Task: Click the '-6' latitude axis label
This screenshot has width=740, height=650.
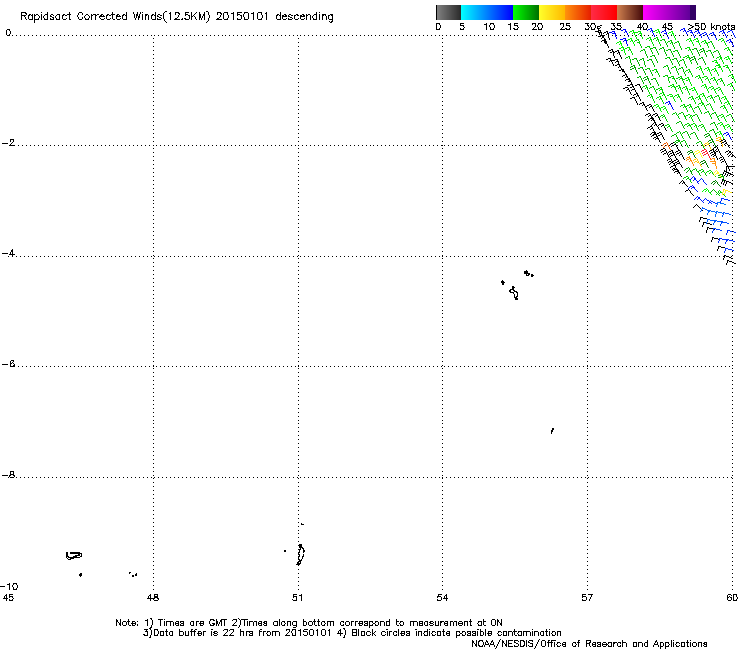Action: [8, 364]
